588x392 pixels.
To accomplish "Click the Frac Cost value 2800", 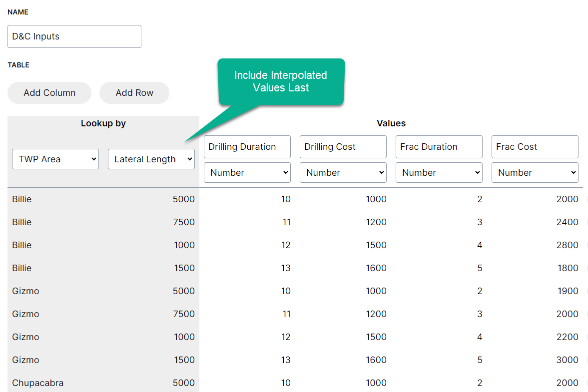I will pos(567,245).
